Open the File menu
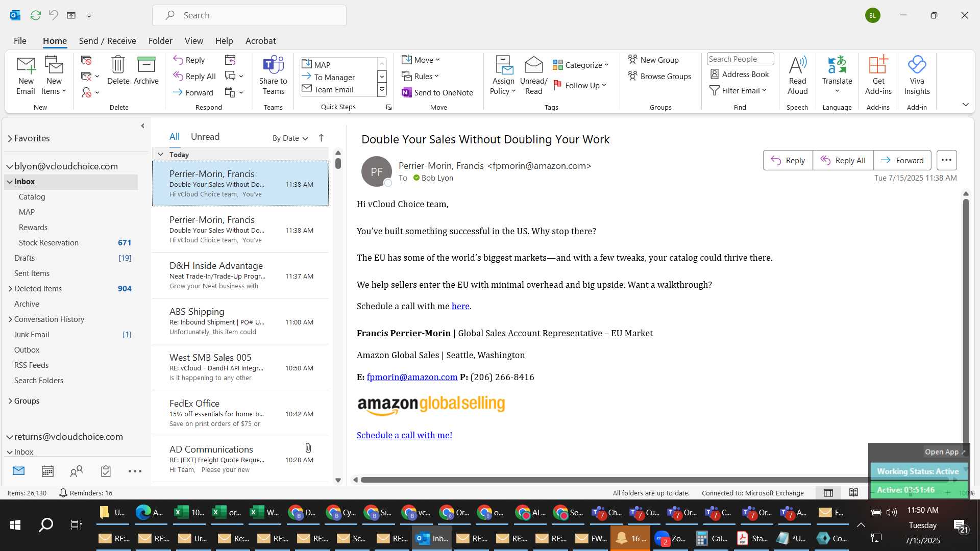 click(20, 41)
